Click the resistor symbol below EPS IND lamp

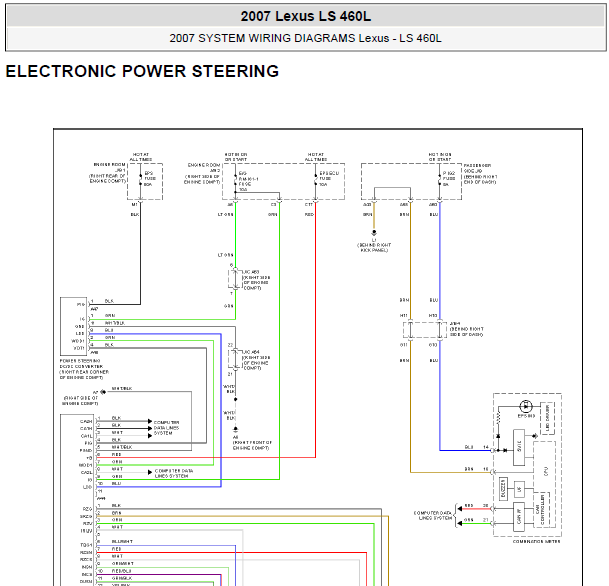tap(498, 418)
